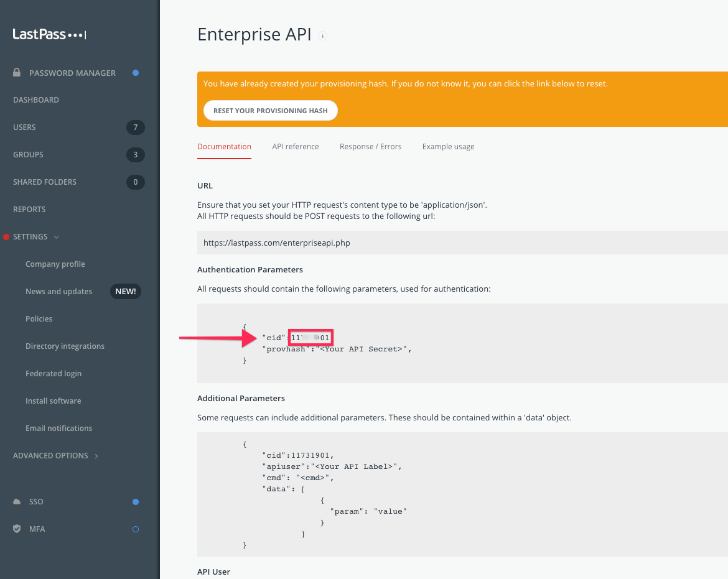Open the SSO cloud icon
Image resolution: width=728 pixels, height=579 pixels.
[16, 501]
